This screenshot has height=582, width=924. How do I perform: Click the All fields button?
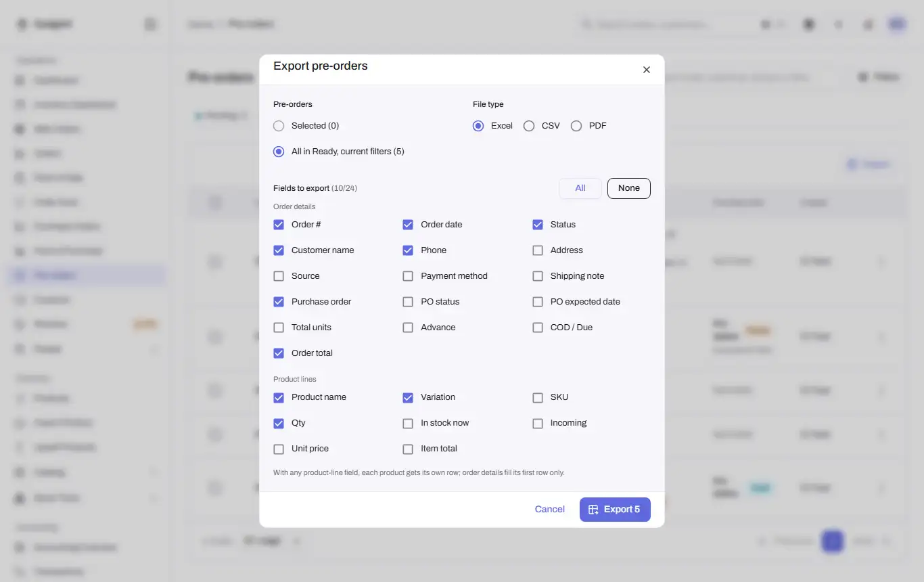click(580, 188)
